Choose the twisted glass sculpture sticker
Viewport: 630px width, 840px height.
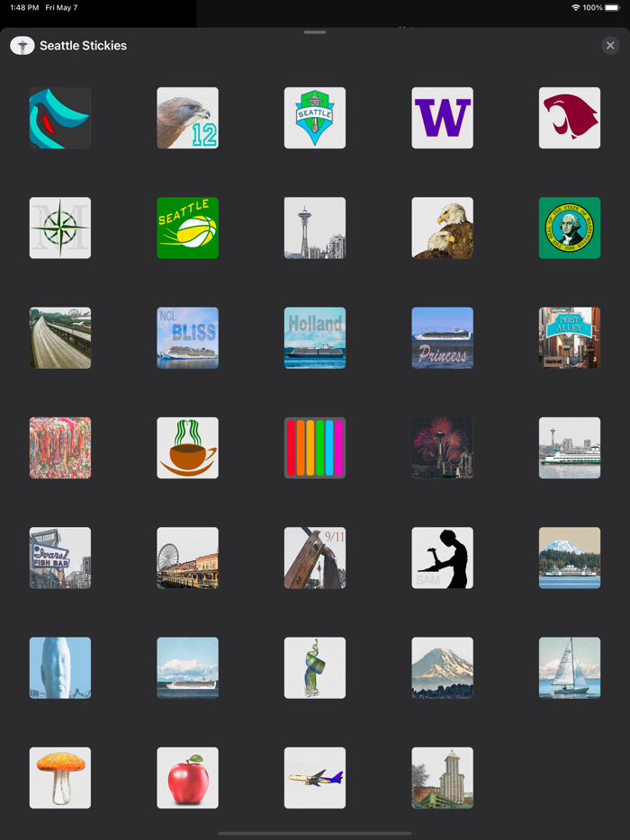point(315,668)
